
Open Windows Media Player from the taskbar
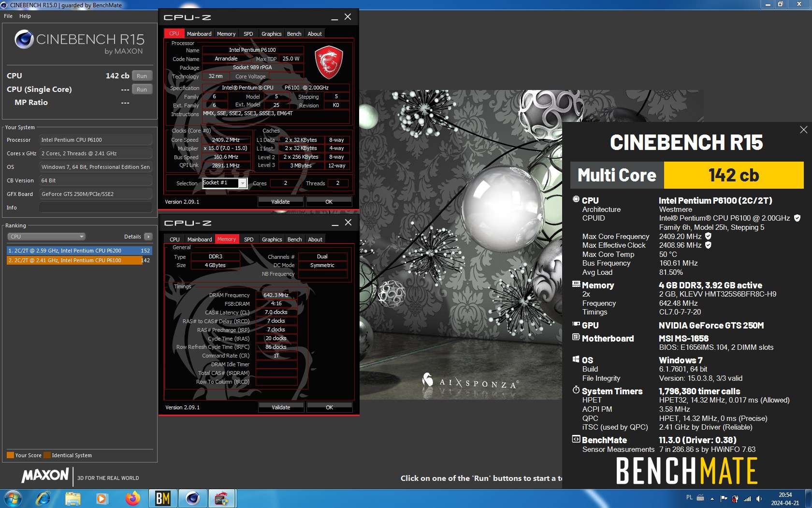pyautogui.click(x=102, y=498)
